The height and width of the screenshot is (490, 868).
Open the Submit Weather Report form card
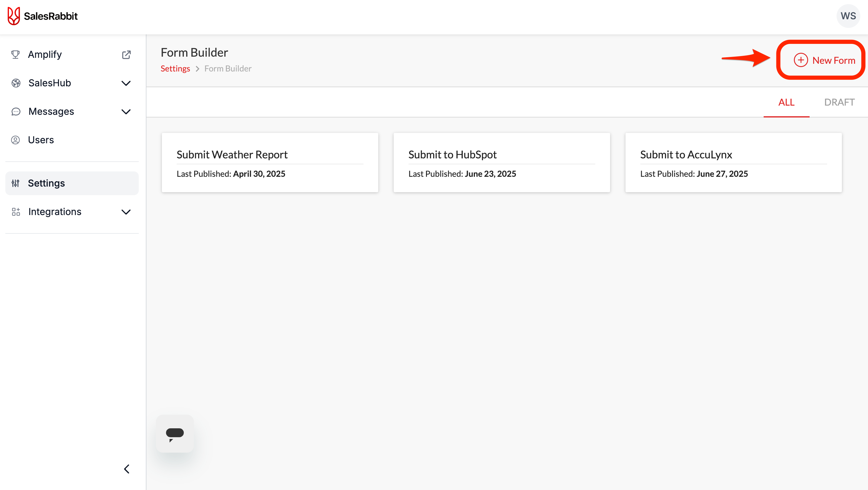coord(270,163)
